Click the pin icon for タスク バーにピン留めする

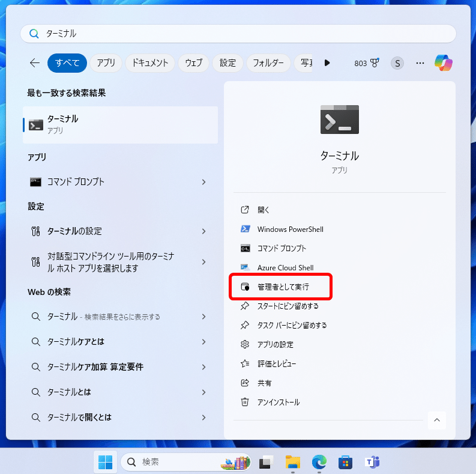click(245, 325)
